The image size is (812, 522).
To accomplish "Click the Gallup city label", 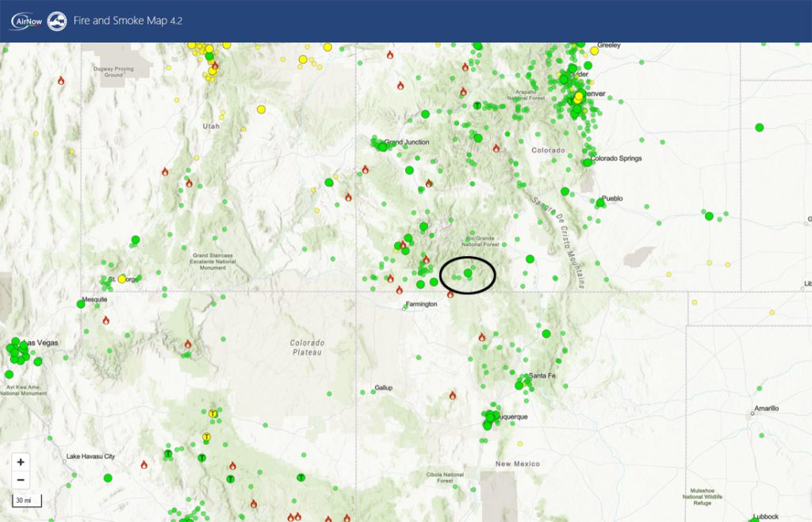I will pyautogui.click(x=384, y=388).
